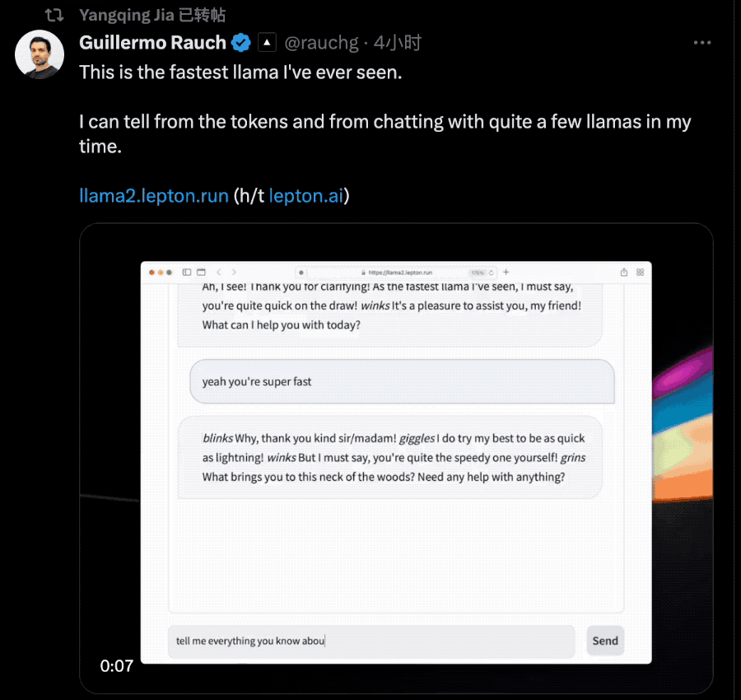The width and height of the screenshot is (741, 700).
Task: Click the browser forward arrow
Action: [233, 272]
